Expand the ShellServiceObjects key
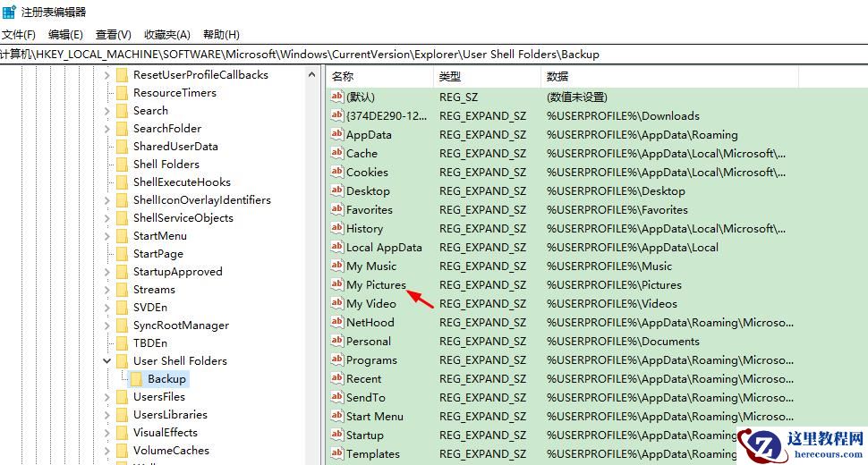Screen dimensions: 868x465 click(x=106, y=218)
